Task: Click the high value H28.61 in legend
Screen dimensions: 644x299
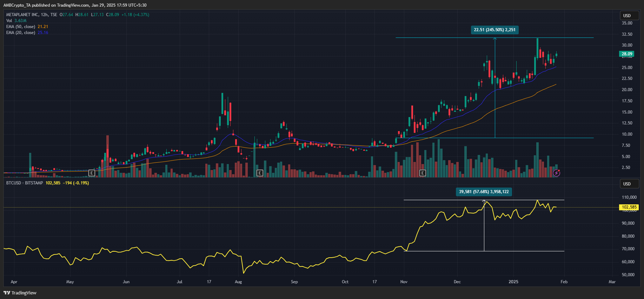Action: point(82,15)
